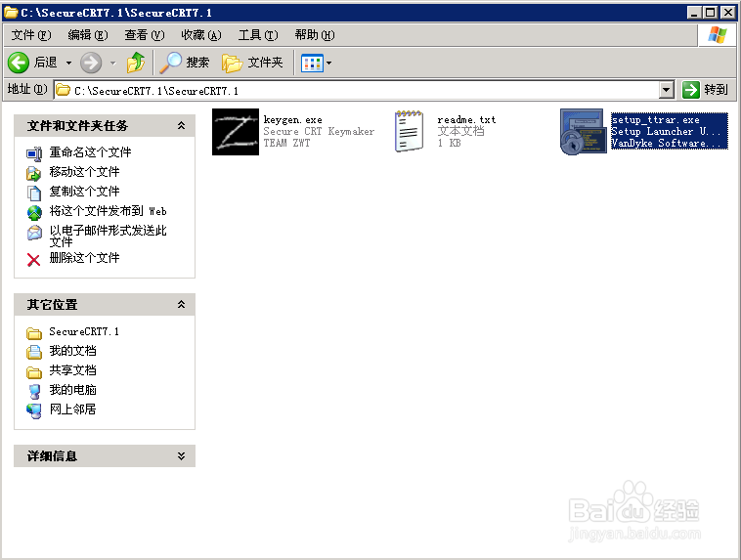Click 重命名这个文件 link
The width and height of the screenshot is (741, 560).
[90, 152]
